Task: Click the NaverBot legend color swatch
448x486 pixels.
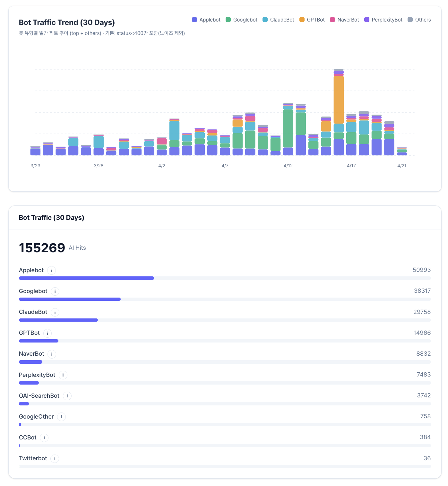Action: [x=332, y=20]
